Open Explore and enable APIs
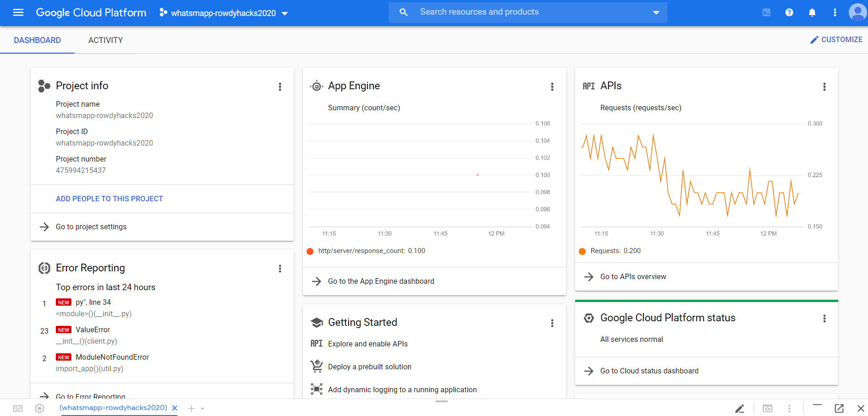Screen dimensions: 868x416 [x=368, y=344]
